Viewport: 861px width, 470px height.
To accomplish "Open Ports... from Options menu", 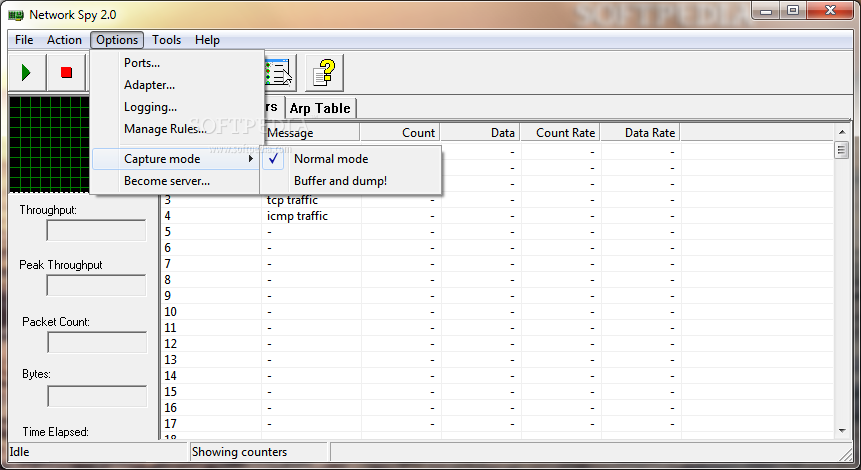I will coord(142,63).
